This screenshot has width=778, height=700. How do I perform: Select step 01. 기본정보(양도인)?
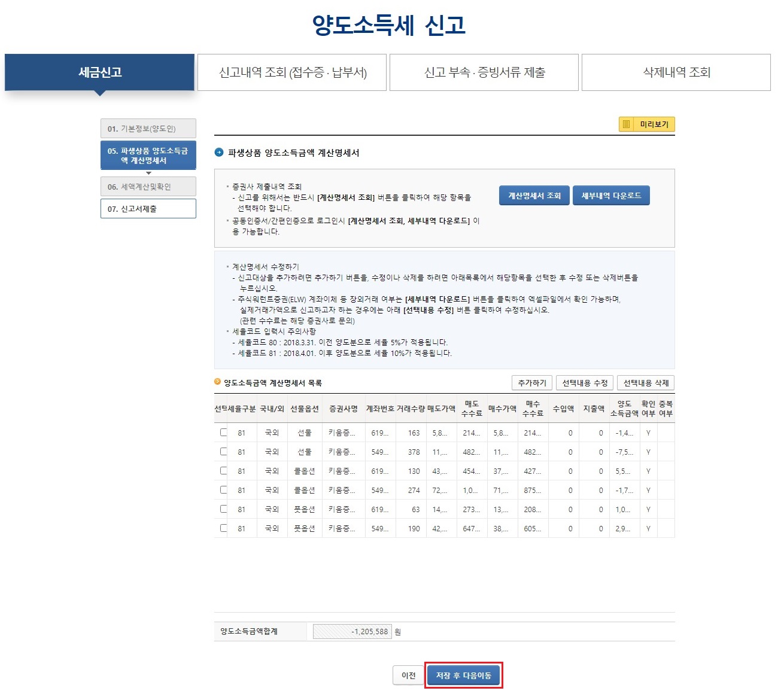(148, 129)
